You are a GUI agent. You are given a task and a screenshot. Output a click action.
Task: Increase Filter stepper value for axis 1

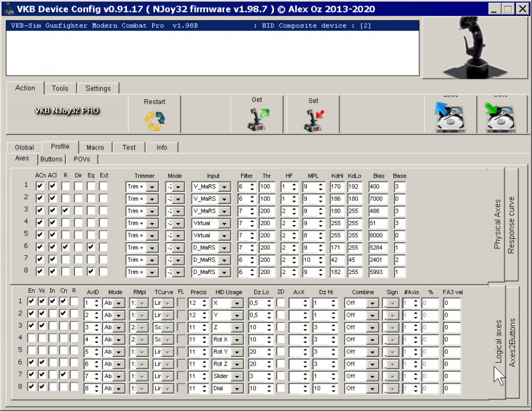(252, 184)
